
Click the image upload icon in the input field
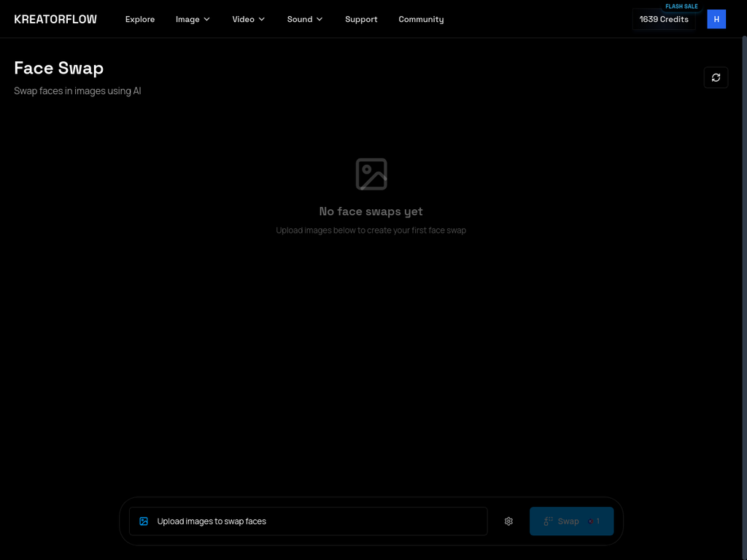144,521
